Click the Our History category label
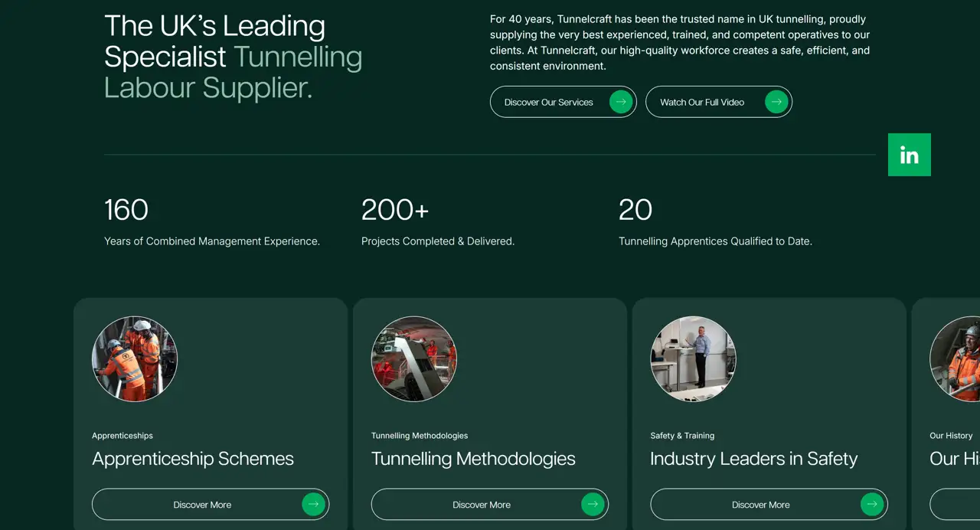 pyautogui.click(x=951, y=436)
